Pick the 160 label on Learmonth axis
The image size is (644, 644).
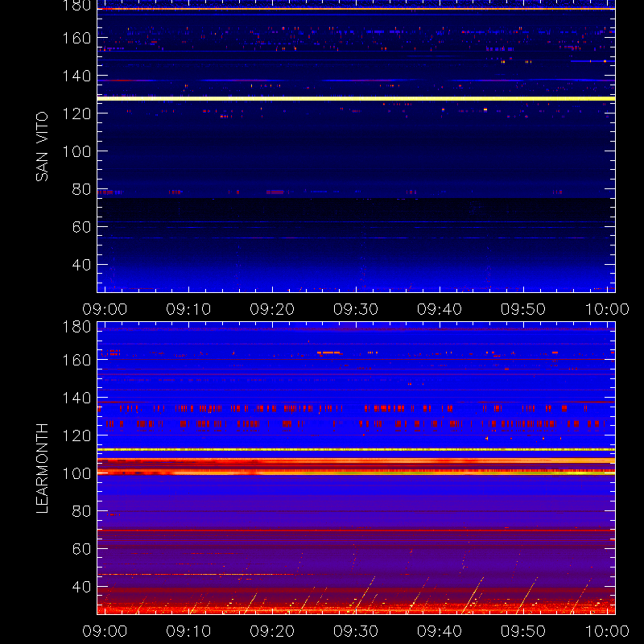coord(76,360)
